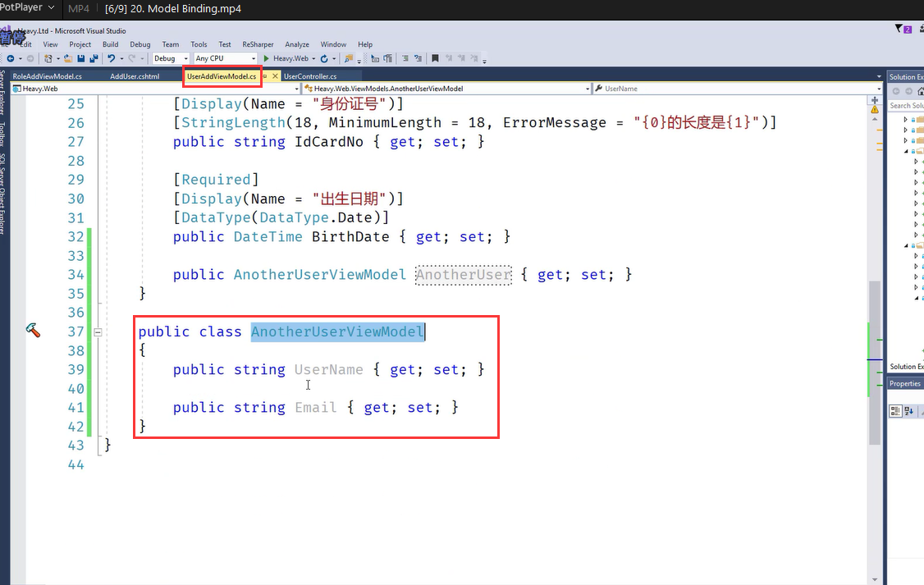
Task: Pin the UserAddViewModel.cs tab
Action: point(264,76)
